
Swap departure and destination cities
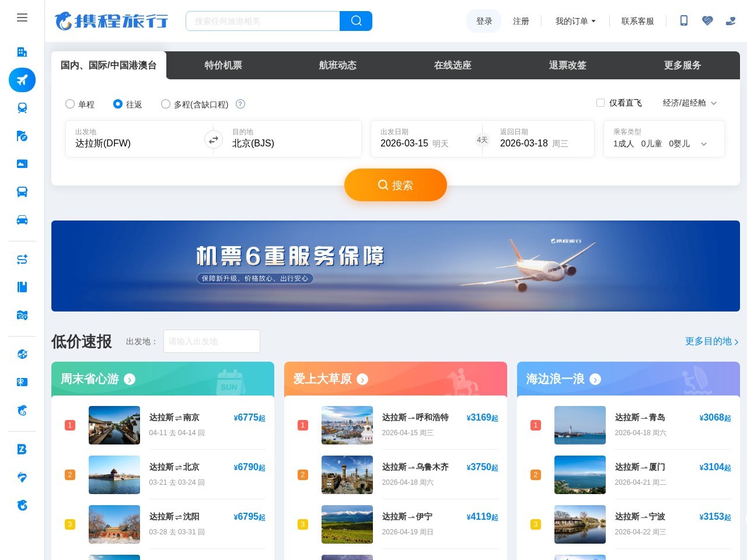214,139
